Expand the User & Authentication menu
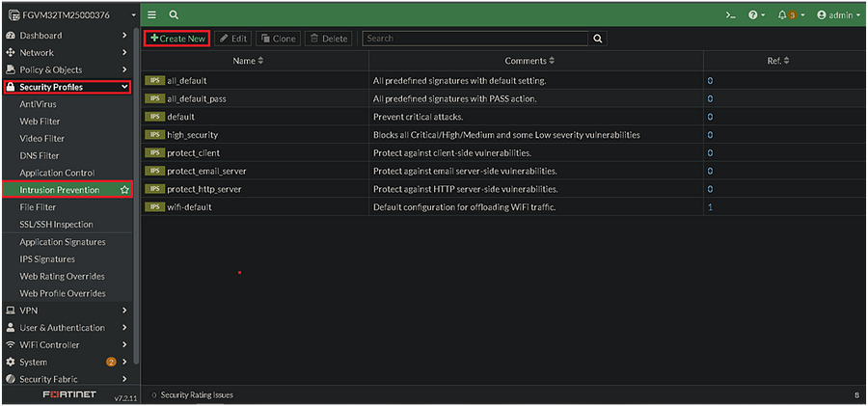 coord(67,328)
